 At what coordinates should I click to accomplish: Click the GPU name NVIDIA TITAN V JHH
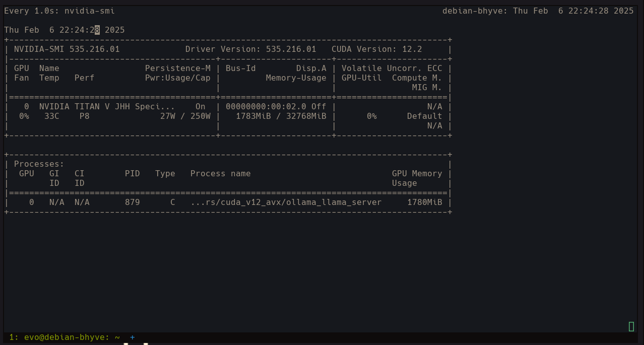107,107
